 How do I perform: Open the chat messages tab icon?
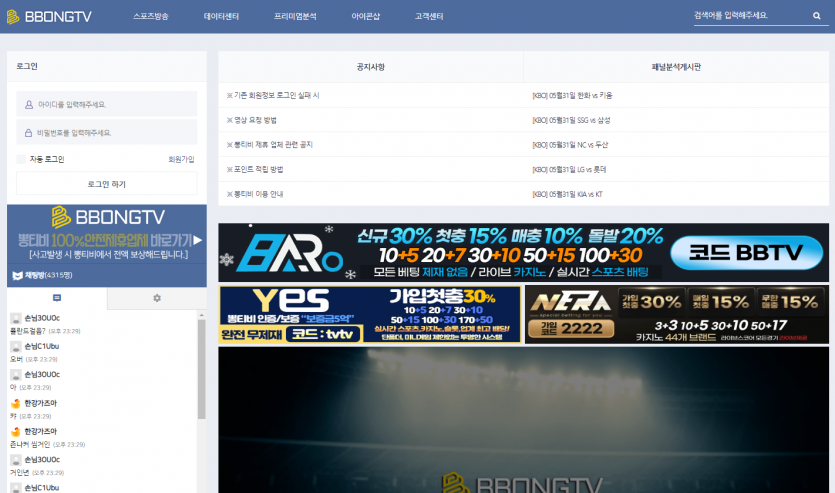[57, 298]
